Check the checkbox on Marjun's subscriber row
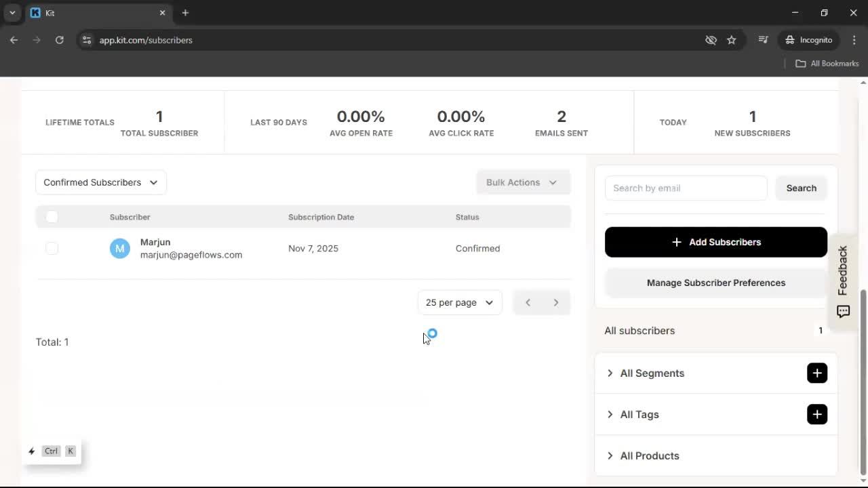Screen dimensions: 868x488 coord(52,248)
